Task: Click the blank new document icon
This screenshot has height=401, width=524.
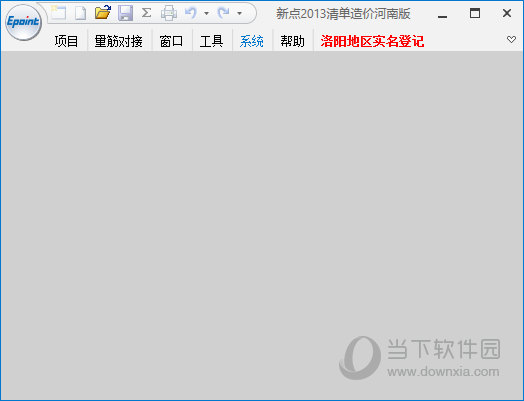Action: pos(80,13)
